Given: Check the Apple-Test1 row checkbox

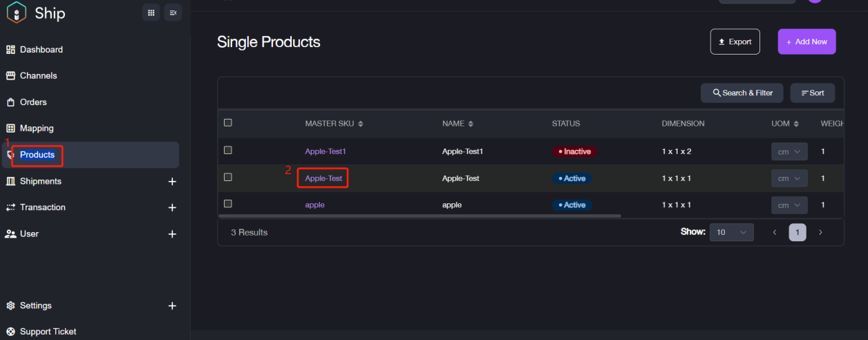Looking at the screenshot, I should point(228,150).
